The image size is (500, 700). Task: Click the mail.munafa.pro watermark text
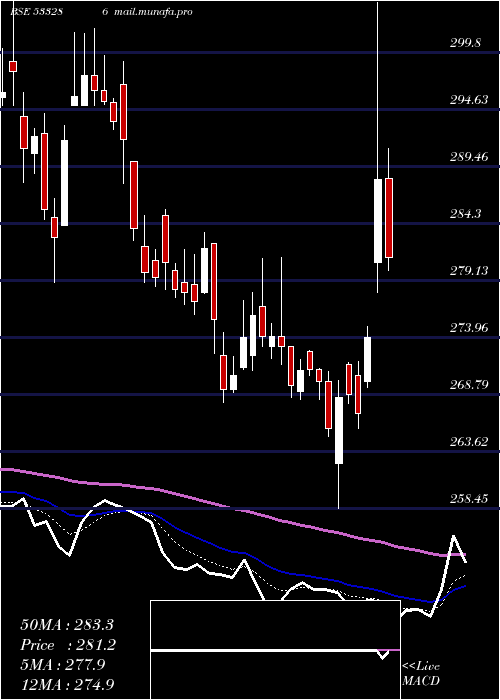[x=153, y=12]
